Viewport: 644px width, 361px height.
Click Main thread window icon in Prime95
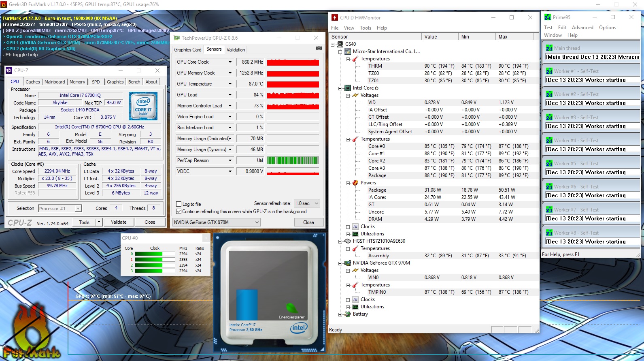(549, 48)
